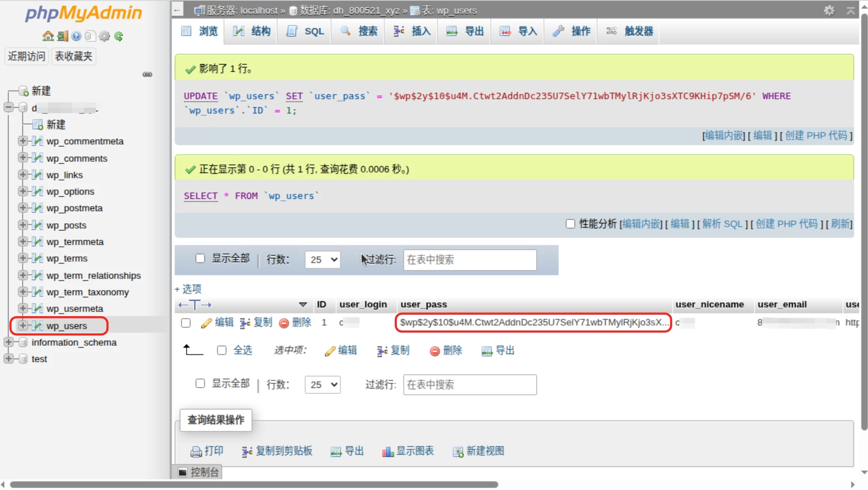Viewport: 868px width, 490px height.
Task: Click 新建 under the database node
Action: [56, 125]
